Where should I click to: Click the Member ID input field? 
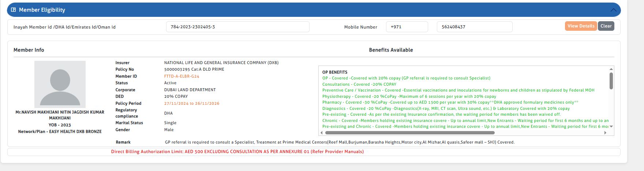(238, 27)
